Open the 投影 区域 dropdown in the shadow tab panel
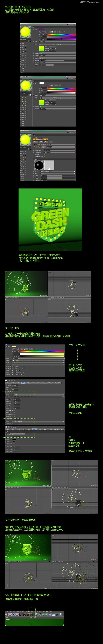The height and width of the screenshot is (644, 103). 18,434
